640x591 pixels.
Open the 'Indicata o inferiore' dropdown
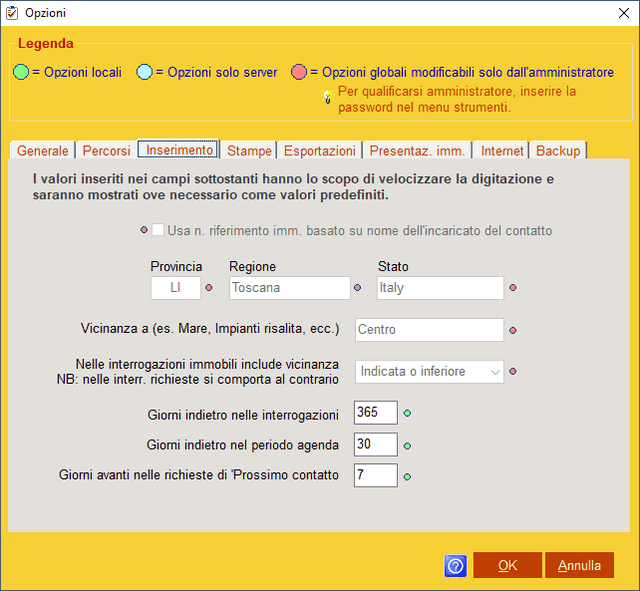point(430,372)
